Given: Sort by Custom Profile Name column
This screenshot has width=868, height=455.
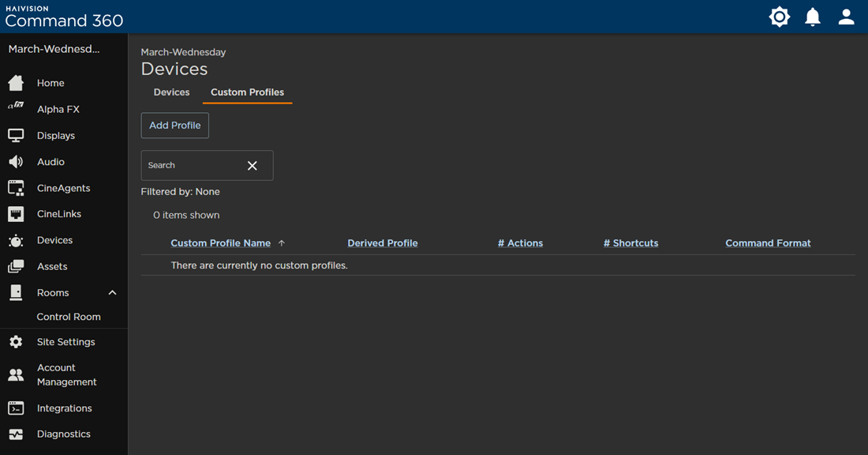Looking at the screenshot, I should pos(220,243).
